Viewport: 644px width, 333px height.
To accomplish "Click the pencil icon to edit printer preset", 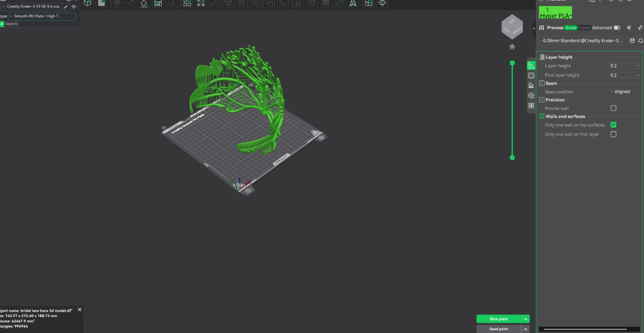I will pyautogui.click(x=66, y=7).
